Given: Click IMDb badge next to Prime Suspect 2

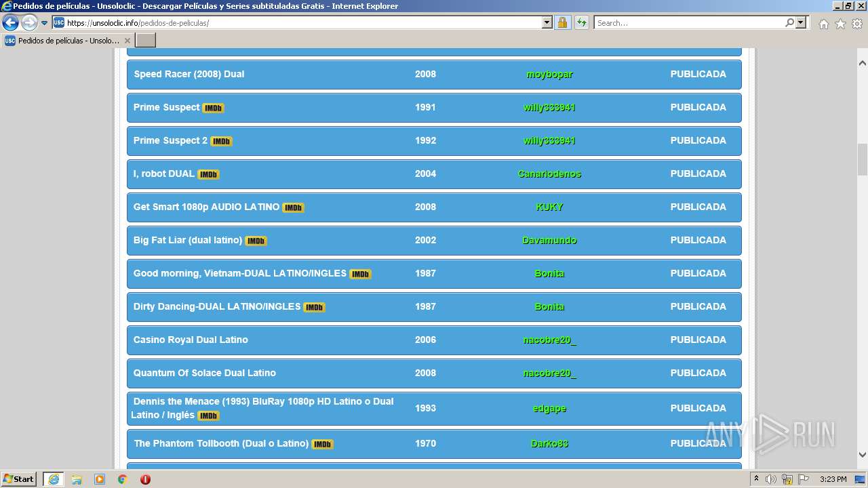Looking at the screenshot, I should (x=221, y=141).
